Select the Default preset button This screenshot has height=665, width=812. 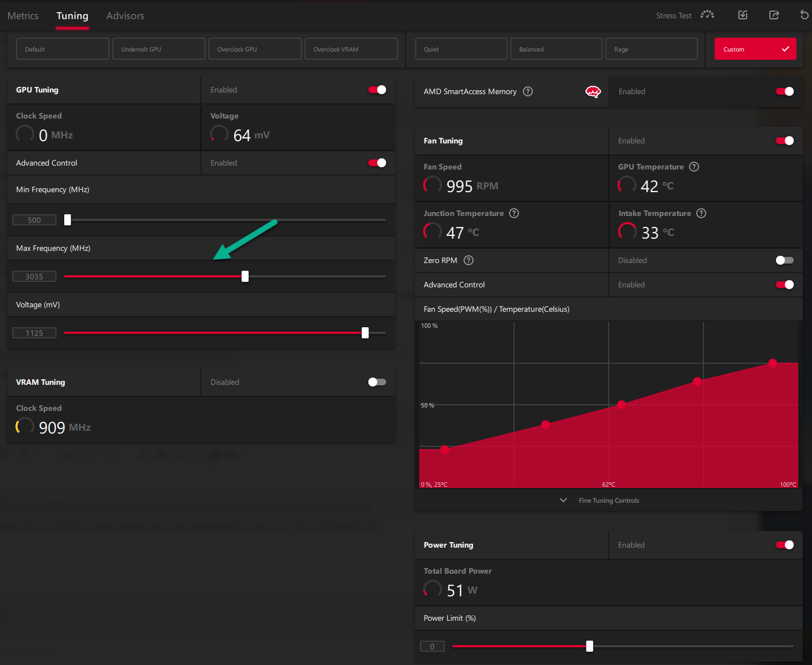pyautogui.click(x=63, y=49)
